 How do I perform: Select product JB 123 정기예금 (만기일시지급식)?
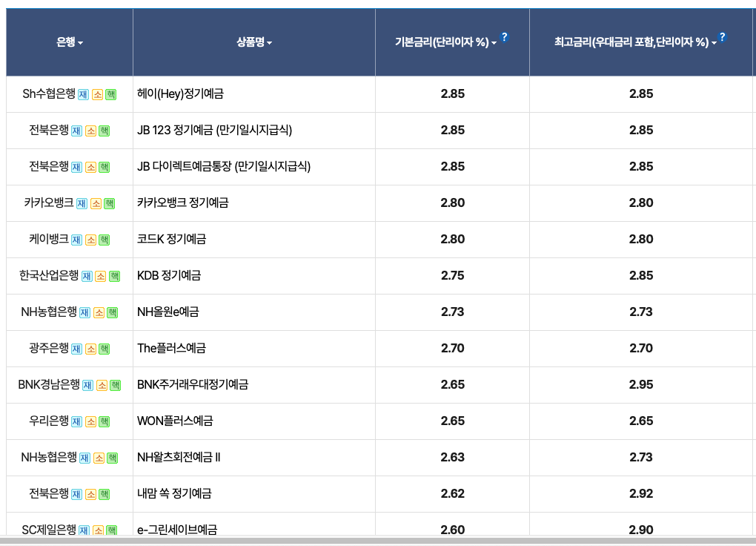click(214, 130)
